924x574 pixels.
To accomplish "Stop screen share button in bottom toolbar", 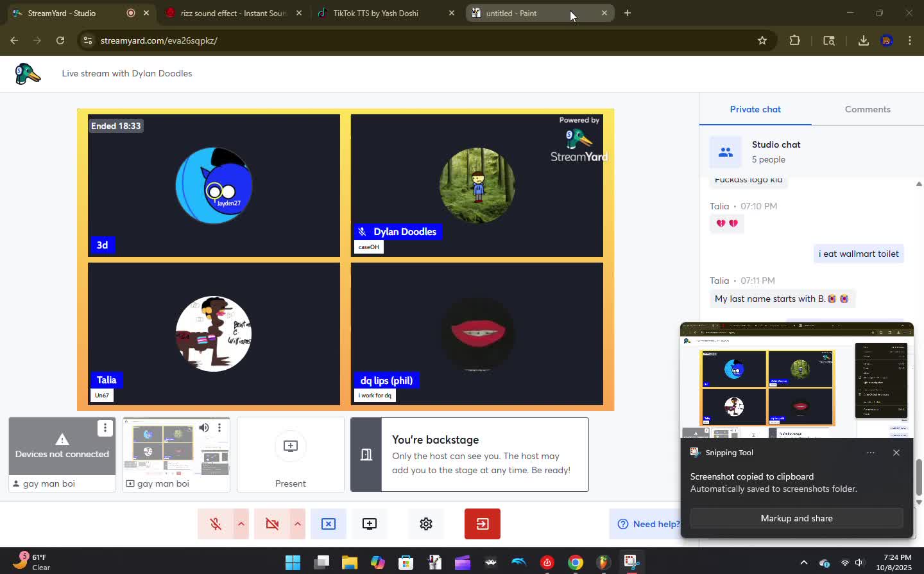I will tap(329, 524).
